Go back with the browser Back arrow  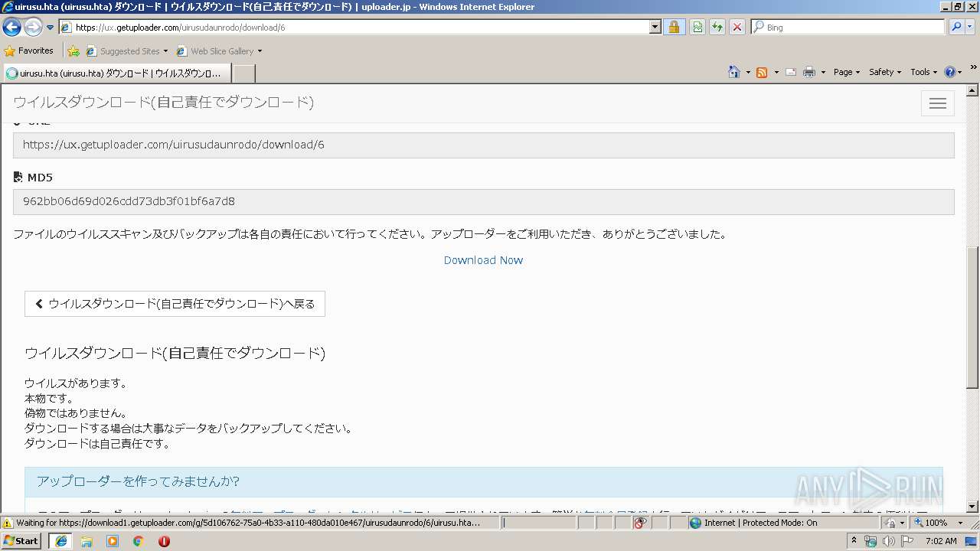click(11, 27)
